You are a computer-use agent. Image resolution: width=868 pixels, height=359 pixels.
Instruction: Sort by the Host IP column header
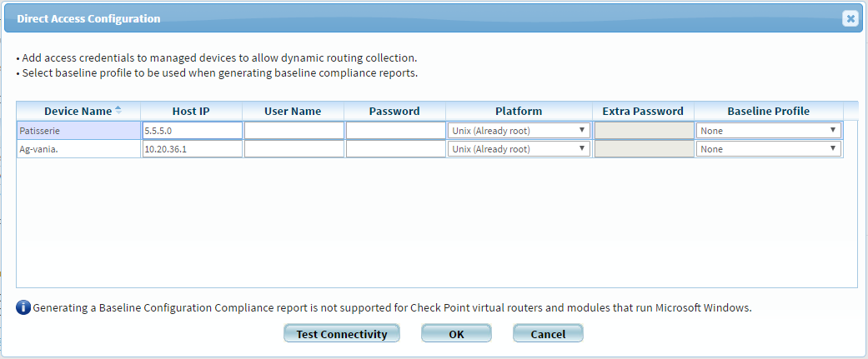191,112
